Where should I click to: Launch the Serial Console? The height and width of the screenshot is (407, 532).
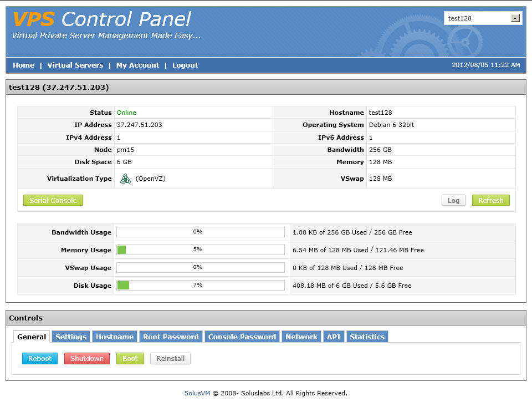[53, 200]
